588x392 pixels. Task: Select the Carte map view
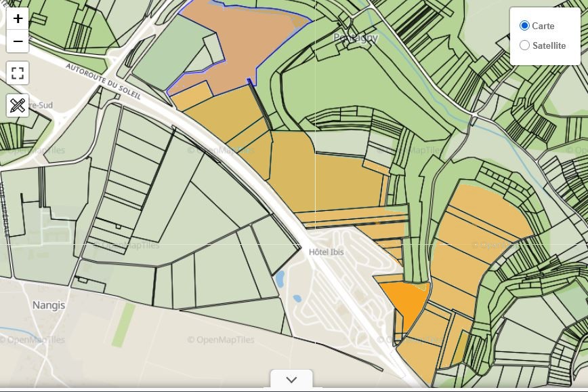tap(524, 26)
